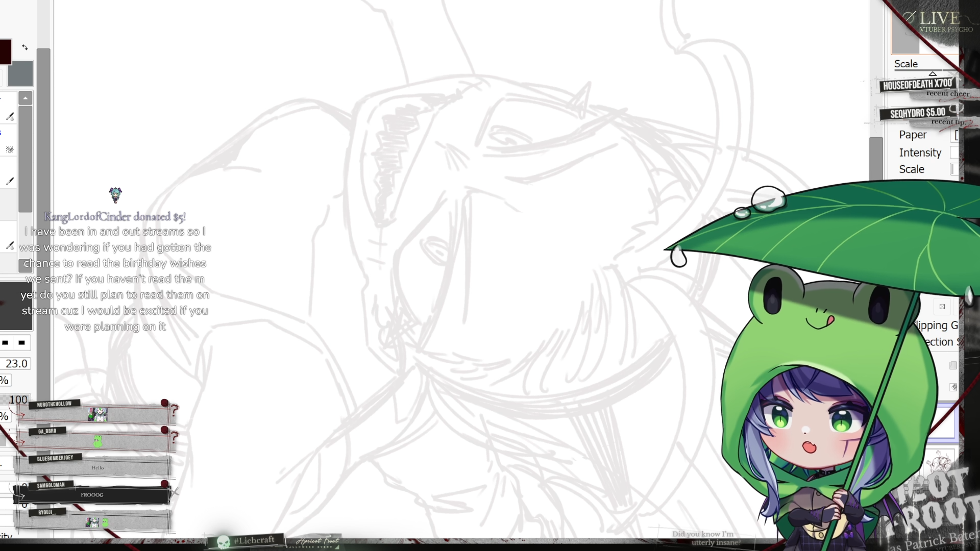Toggle the checkbox below Selection Source
This screenshot has width=980, height=551.
tap(953, 365)
